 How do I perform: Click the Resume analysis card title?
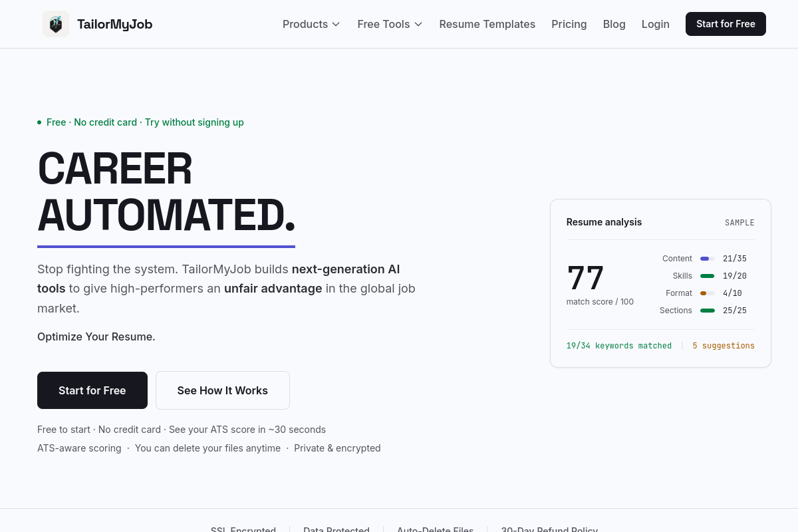coord(604,222)
